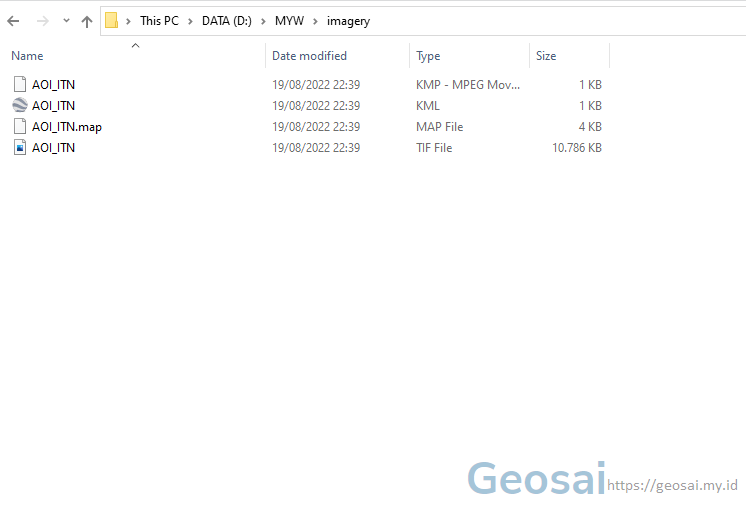This screenshot has width=746, height=505.
Task: Sort by the Date modified column
Action: [x=309, y=56]
